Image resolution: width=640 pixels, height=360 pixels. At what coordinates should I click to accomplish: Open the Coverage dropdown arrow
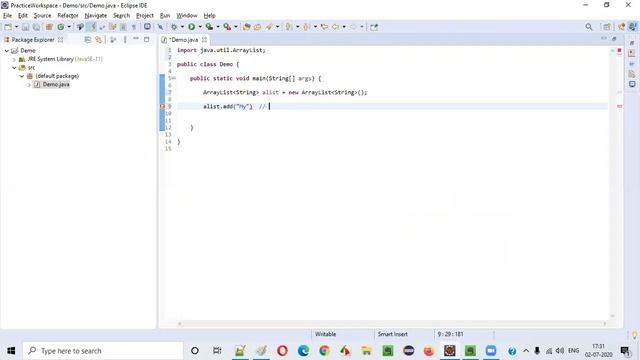point(218,27)
